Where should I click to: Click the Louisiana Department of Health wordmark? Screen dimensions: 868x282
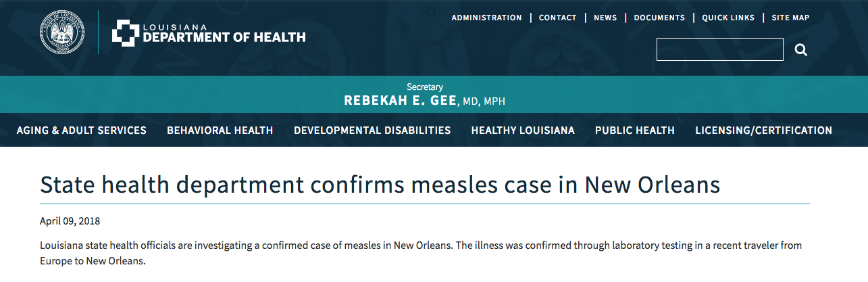click(224, 33)
